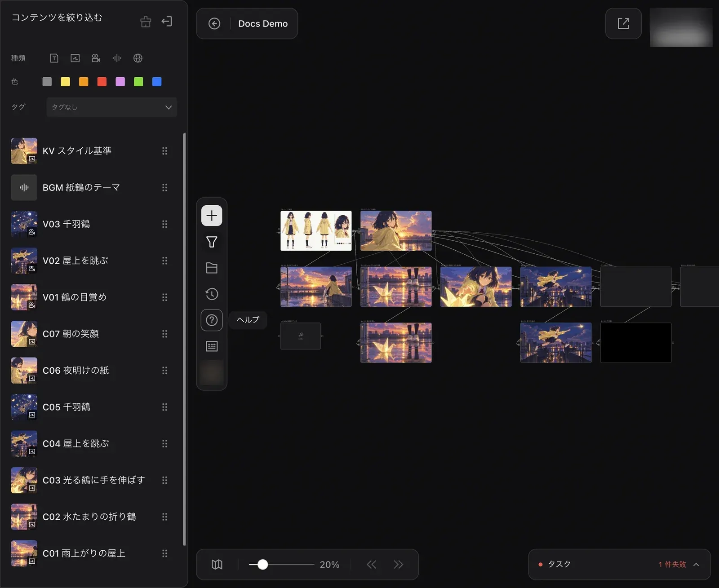Click drag handle for V02 屋上を跳ぶ

tap(164, 261)
